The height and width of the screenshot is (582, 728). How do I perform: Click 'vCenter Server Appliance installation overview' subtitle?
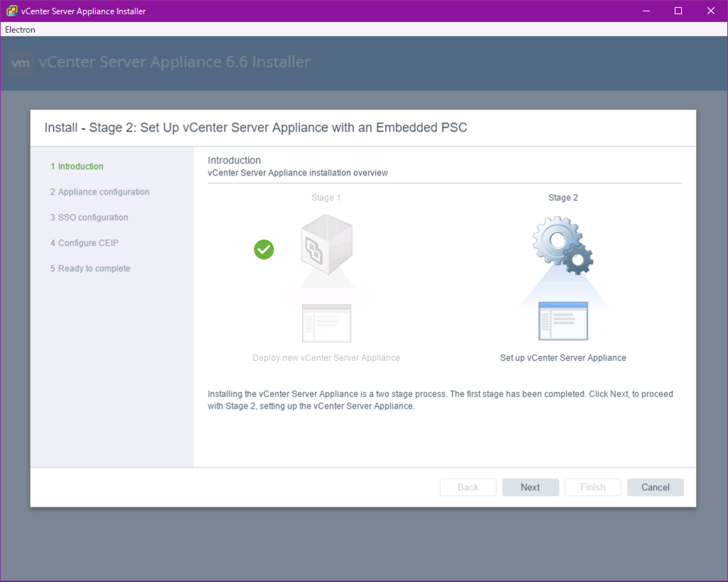click(298, 173)
